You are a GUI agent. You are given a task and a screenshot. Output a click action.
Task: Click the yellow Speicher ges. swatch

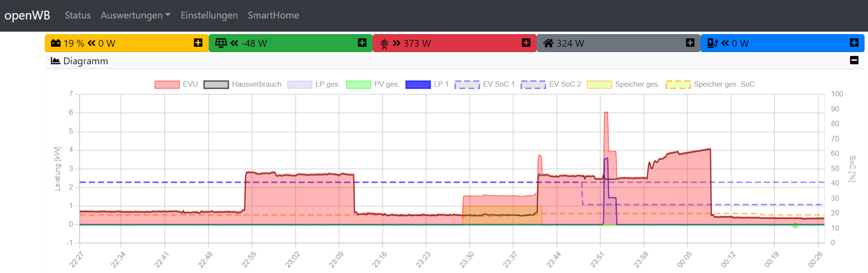[x=599, y=85]
